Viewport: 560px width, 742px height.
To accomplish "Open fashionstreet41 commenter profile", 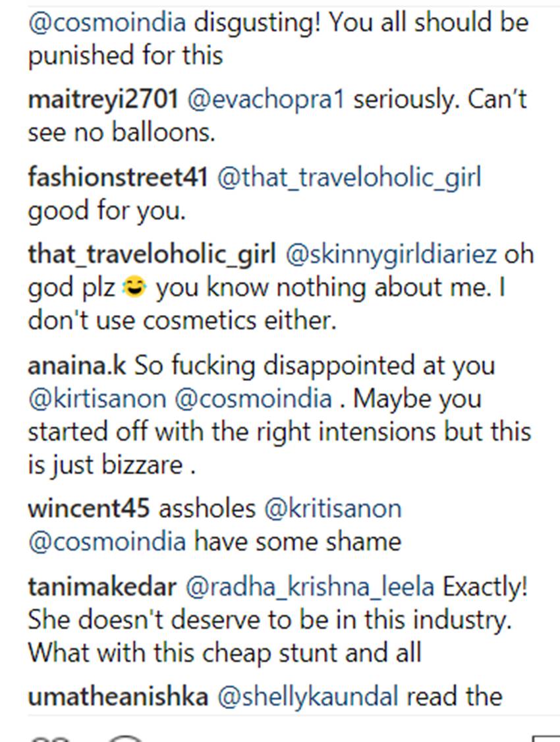I will click(118, 177).
